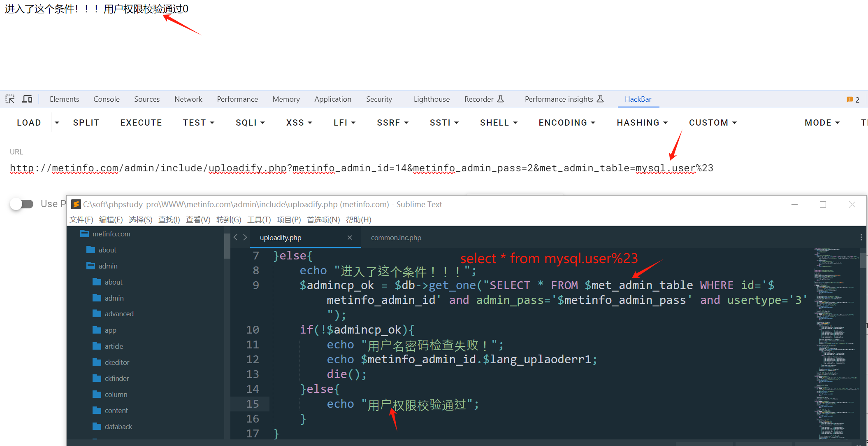Open the SQLI dropdown in HackBar
868x446 pixels.
(x=250, y=123)
